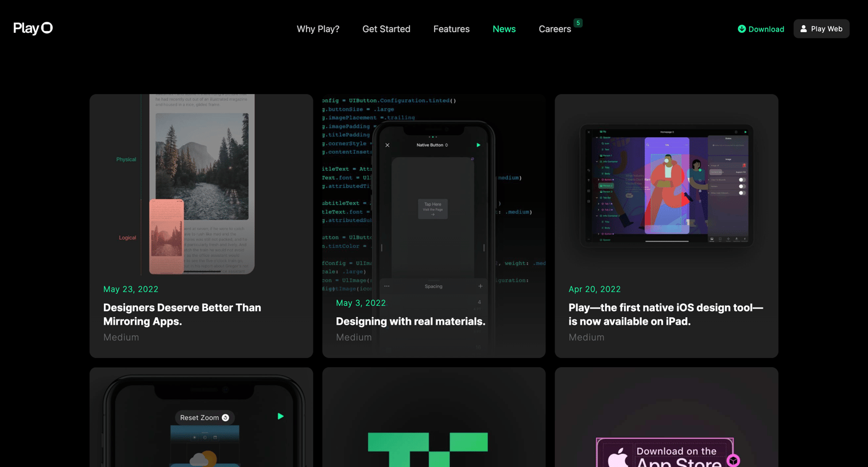This screenshot has height=467, width=868.
Task: Open article 'Designing with real materials.'
Action: tap(410, 321)
